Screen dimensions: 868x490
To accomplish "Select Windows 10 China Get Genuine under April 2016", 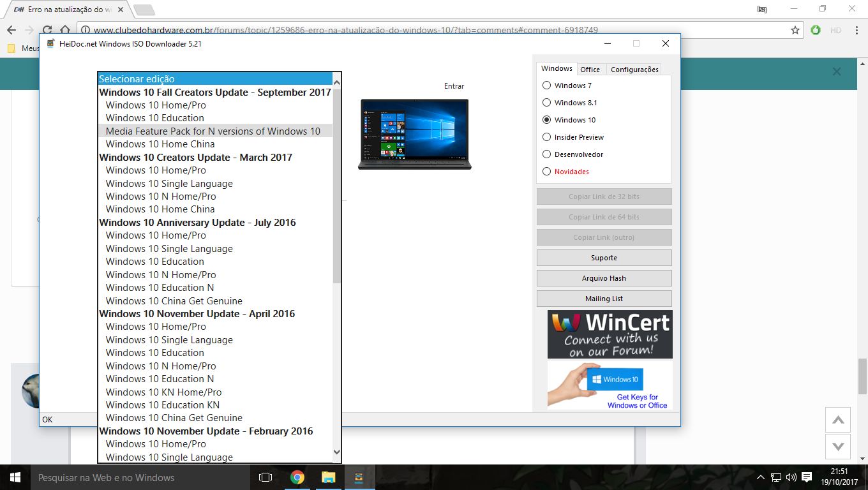I will tap(215, 418).
